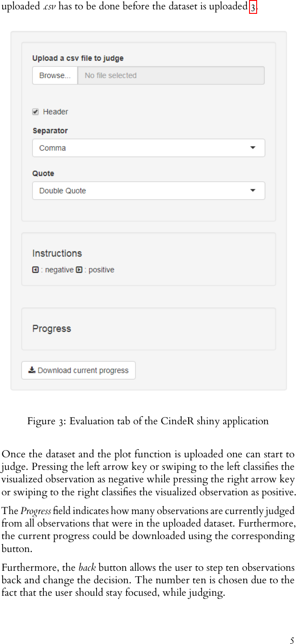Open the Separator dropdown showing Comma
The height and width of the screenshot is (644, 296).
(x=148, y=147)
